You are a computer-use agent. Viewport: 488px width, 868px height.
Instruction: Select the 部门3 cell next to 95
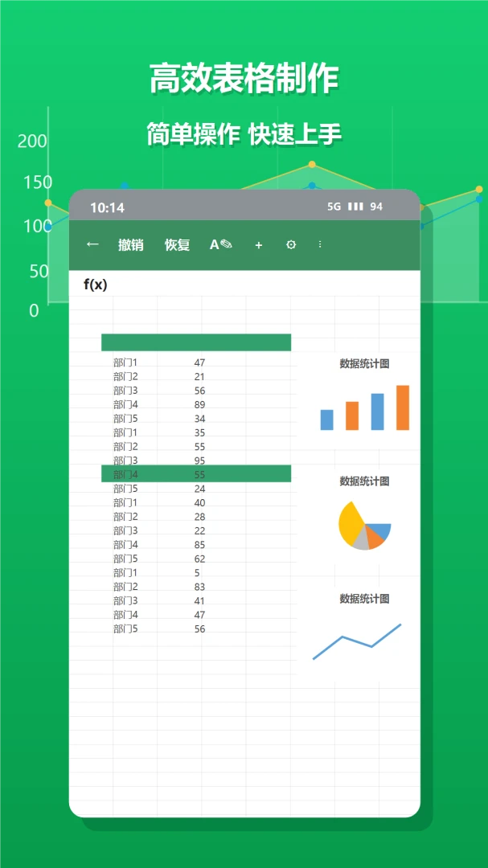point(125,461)
